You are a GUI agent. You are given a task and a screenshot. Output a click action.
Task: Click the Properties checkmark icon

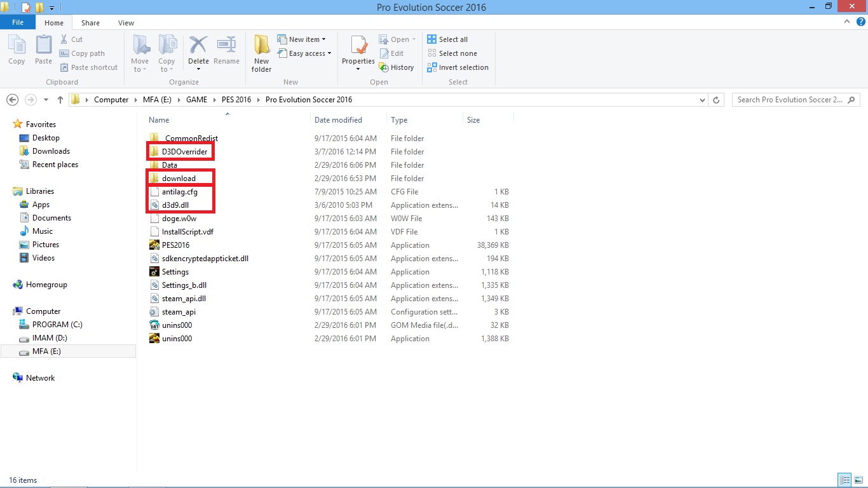(x=358, y=46)
